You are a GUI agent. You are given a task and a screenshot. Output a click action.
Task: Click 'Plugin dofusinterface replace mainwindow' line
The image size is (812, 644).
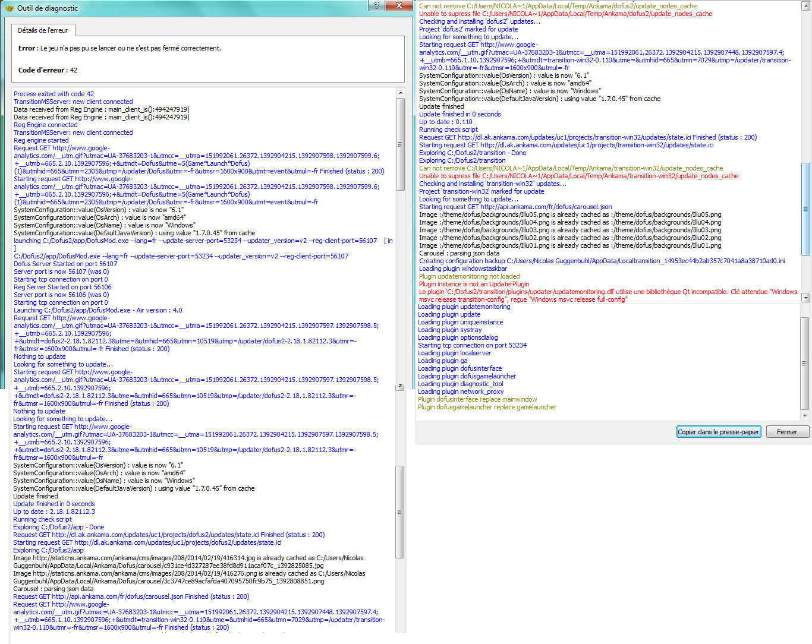point(477,399)
